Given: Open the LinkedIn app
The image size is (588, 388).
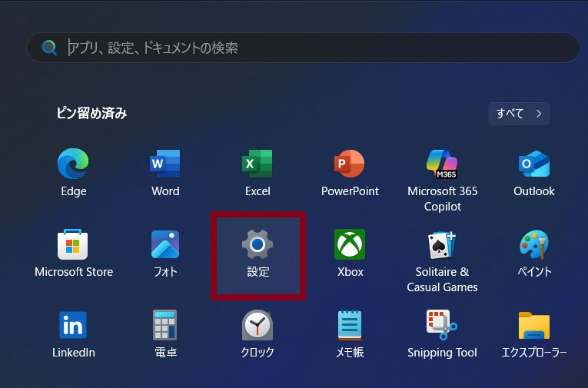Looking at the screenshot, I should coord(74,326).
